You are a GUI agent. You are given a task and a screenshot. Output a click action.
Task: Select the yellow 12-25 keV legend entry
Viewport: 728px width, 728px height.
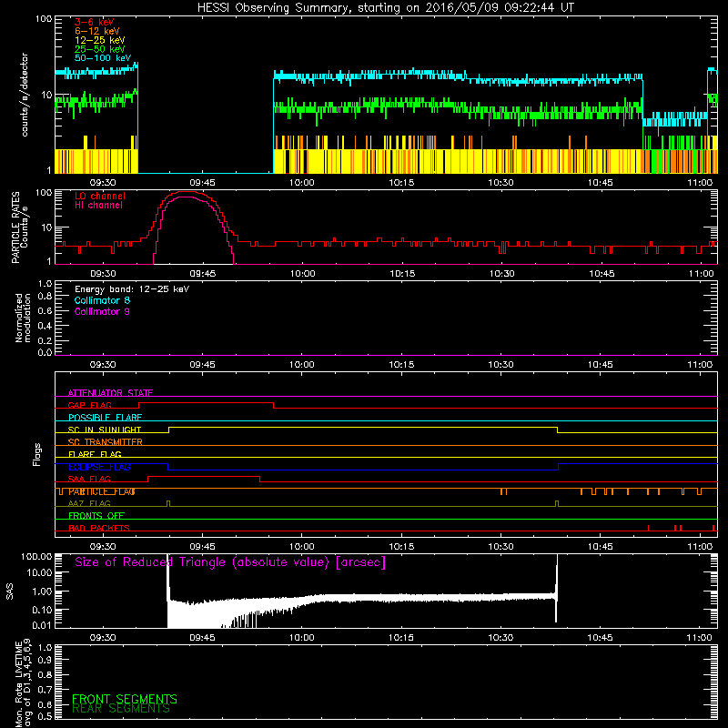(100, 40)
